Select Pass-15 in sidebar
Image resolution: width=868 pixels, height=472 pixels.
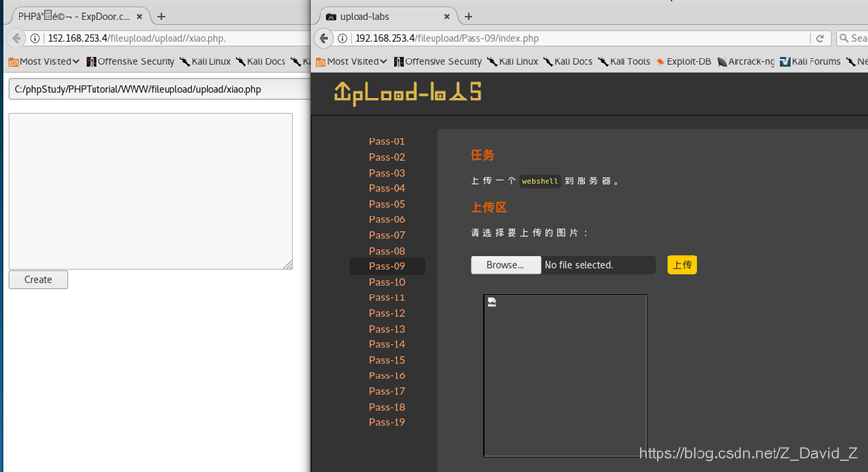point(387,360)
